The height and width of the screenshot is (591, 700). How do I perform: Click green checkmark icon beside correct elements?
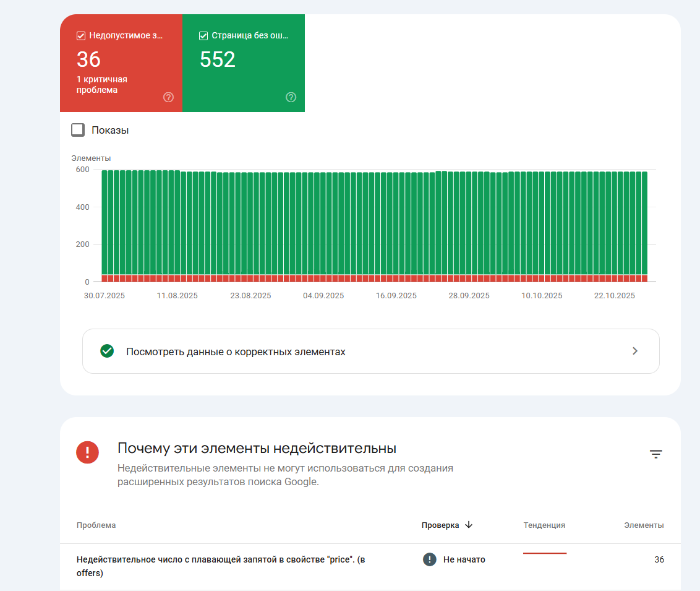point(107,351)
